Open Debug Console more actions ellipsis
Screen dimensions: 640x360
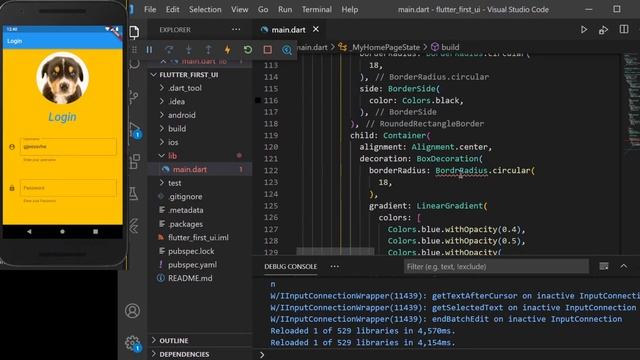tap(335, 267)
